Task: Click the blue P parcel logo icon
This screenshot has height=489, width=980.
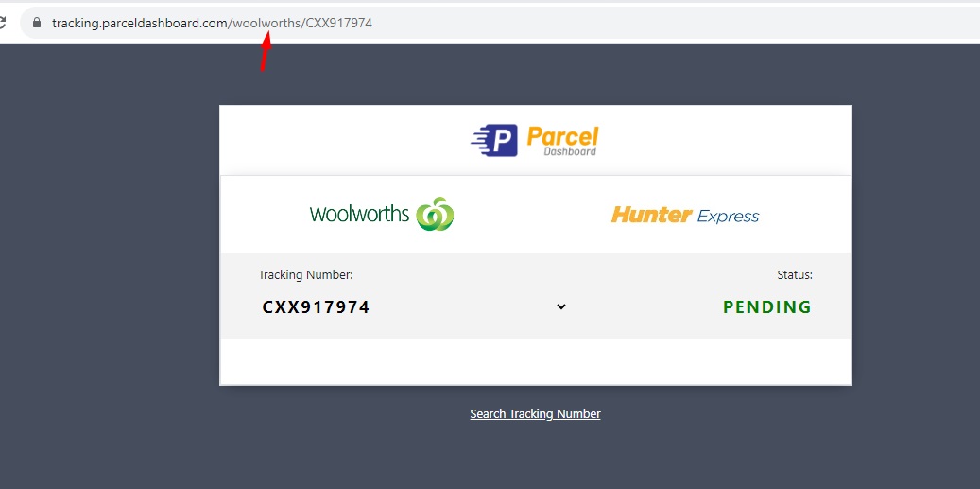Action: 493,140
